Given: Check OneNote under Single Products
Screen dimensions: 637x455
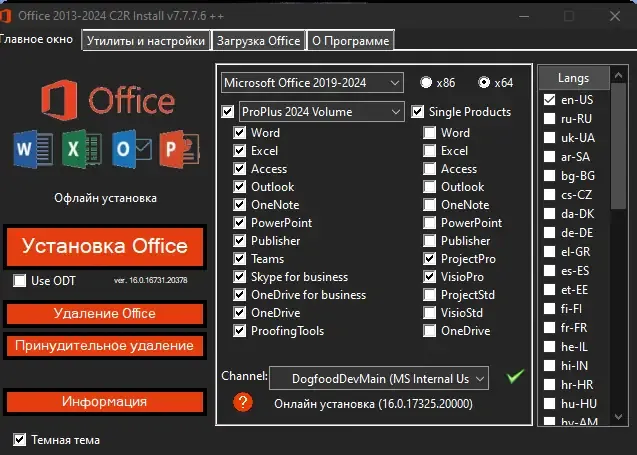Looking at the screenshot, I should pos(429,204).
